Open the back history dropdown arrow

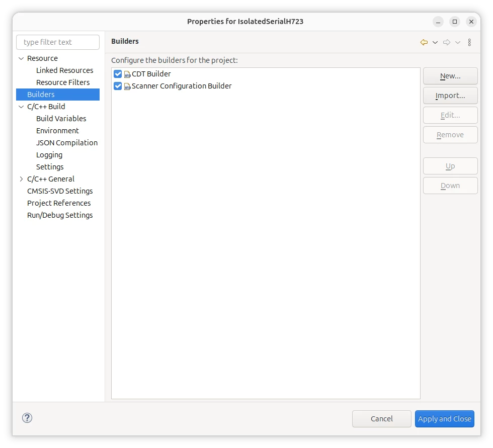point(435,42)
